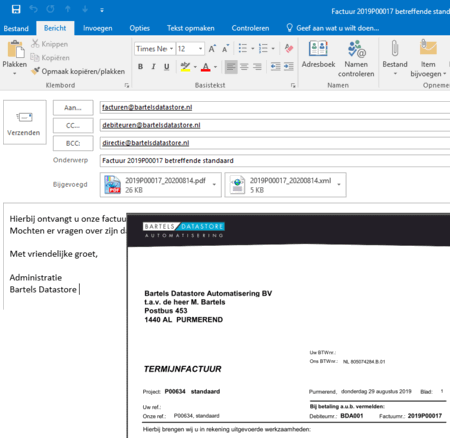This screenshot has height=438, width=450.
Task: Click the CC... button
Action: click(x=73, y=126)
